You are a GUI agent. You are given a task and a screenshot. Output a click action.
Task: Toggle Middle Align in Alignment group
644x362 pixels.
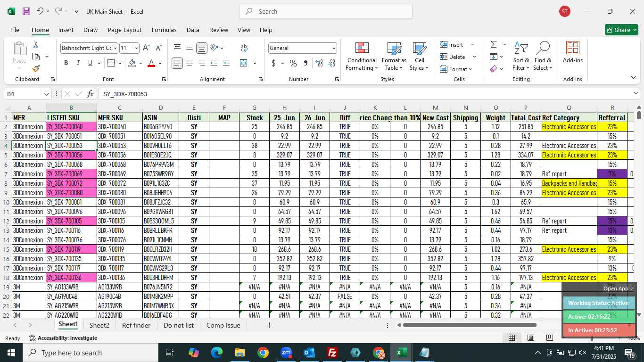point(190,48)
